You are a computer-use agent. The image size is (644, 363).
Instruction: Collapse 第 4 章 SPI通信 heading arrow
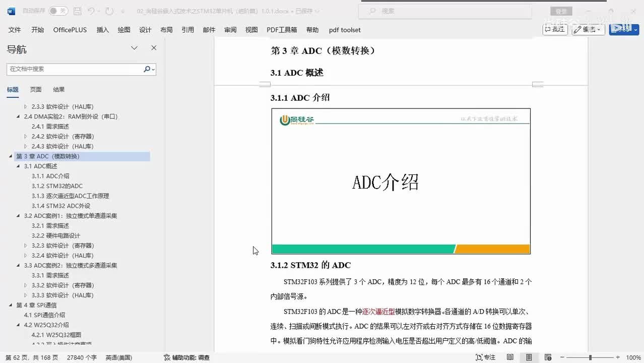coord(11,305)
